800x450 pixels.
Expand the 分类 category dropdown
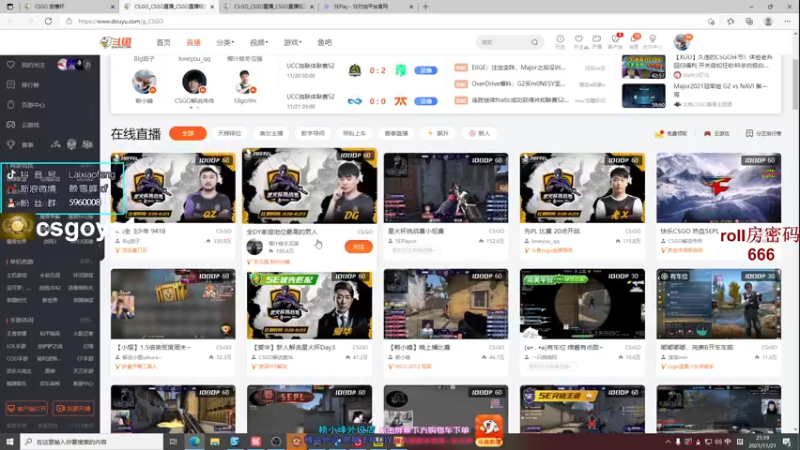[x=225, y=42]
